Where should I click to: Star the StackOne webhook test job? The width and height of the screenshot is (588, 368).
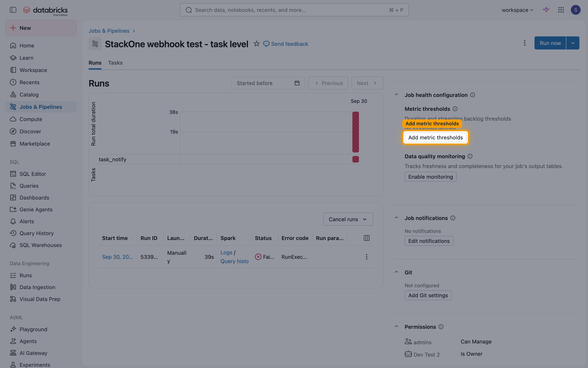[x=257, y=44]
